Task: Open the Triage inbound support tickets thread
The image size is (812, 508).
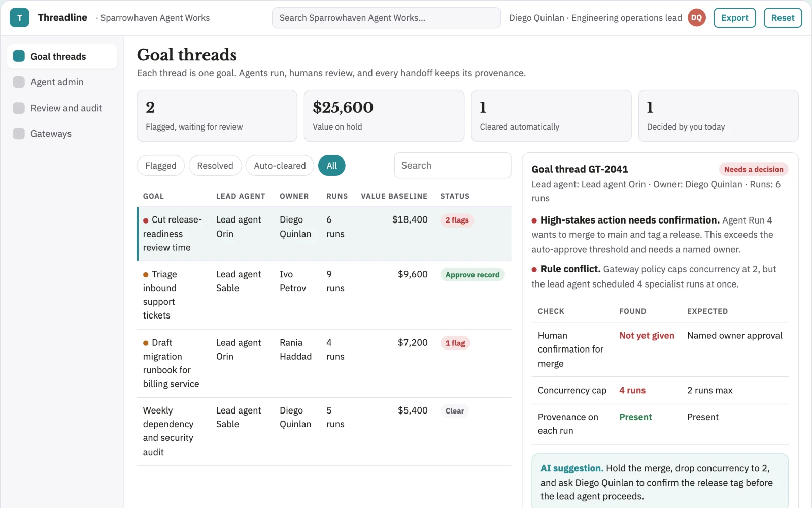Action: tap(324, 295)
